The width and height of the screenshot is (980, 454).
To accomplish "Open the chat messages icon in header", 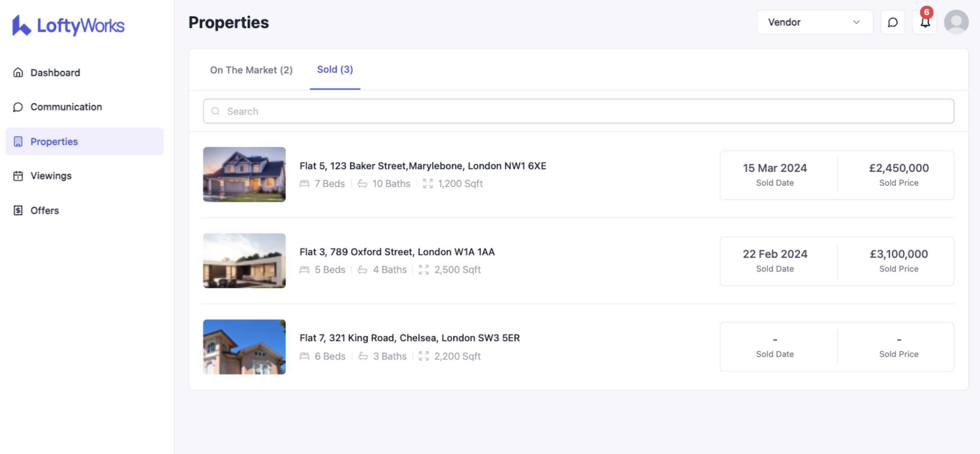I will [893, 23].
